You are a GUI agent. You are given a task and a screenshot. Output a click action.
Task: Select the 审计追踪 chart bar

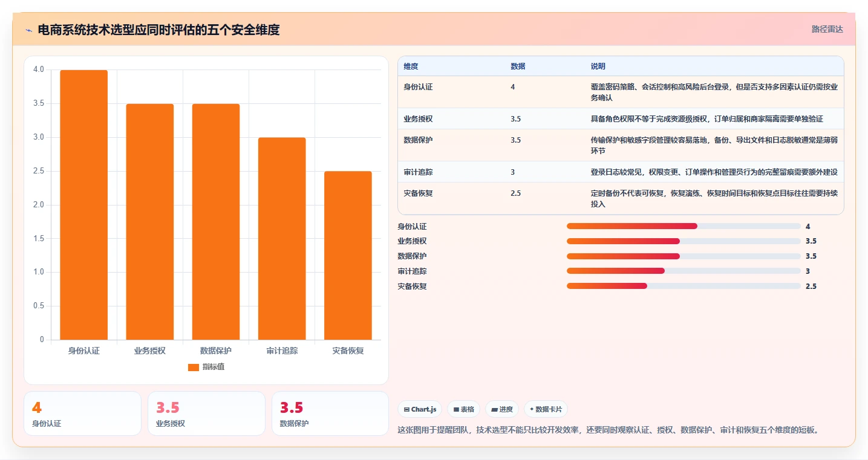tap(282, 239)
